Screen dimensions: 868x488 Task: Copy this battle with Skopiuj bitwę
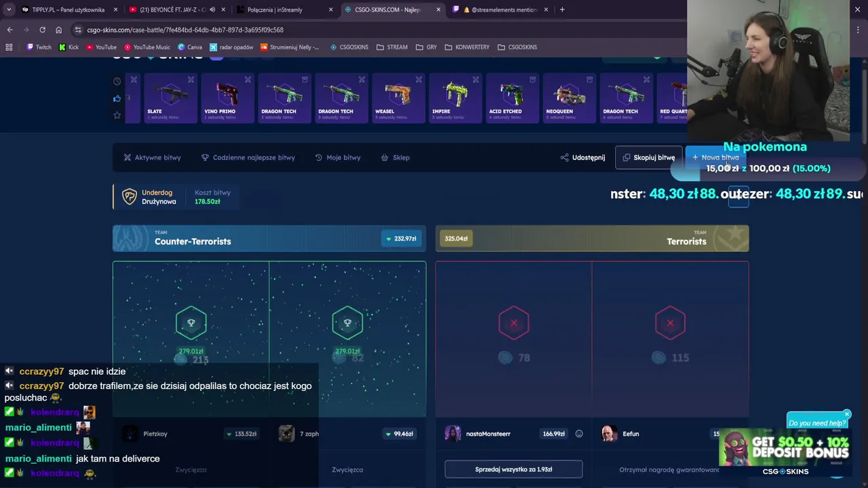pos(648,157)
